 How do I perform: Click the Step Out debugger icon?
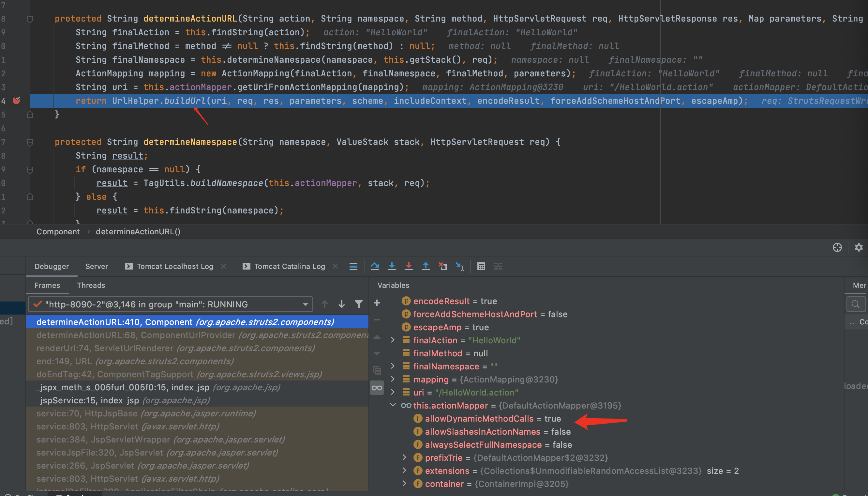pyautogui.click(x=426, y=266)
